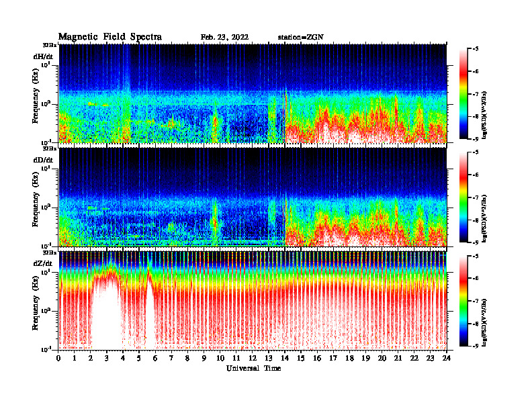Click the log PSD label beside dH/dt color bar
This screenshot has height=411, width=532.
point(485,115)
